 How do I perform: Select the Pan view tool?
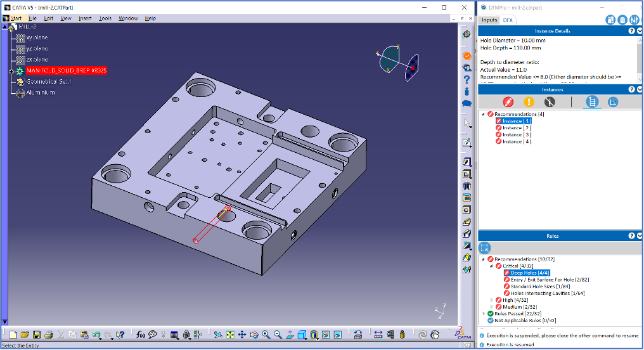coord(242,335)
